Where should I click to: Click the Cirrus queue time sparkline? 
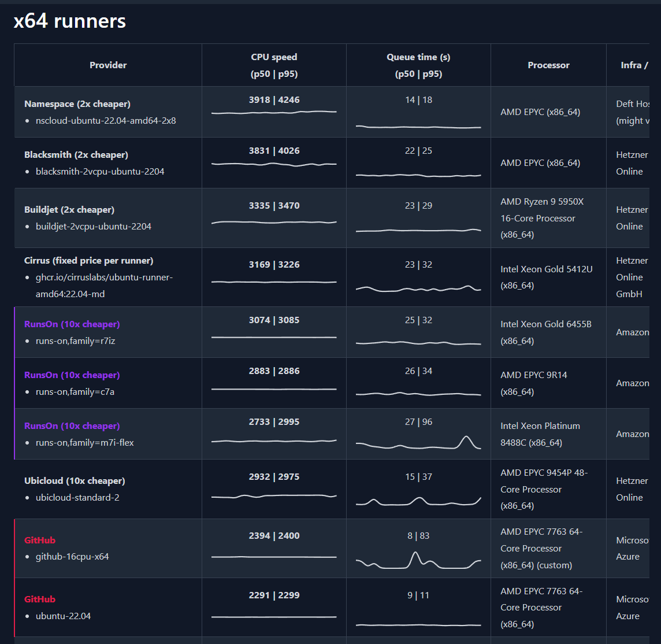[418, 289]
